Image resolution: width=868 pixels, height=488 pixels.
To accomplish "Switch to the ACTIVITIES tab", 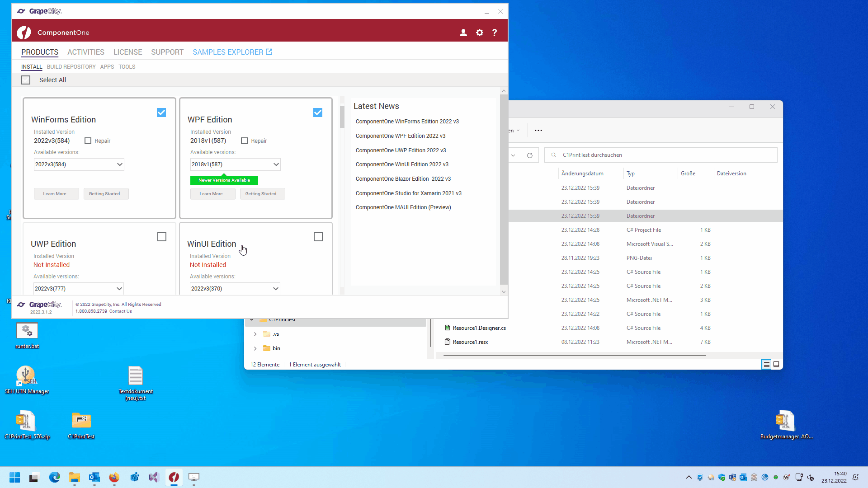I will (x=86, y=52).
